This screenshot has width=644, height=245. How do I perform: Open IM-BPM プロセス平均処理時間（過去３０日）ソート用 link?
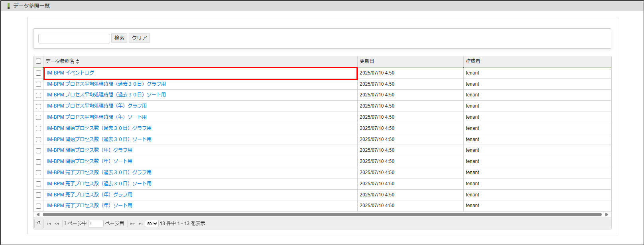coord(106,95)
